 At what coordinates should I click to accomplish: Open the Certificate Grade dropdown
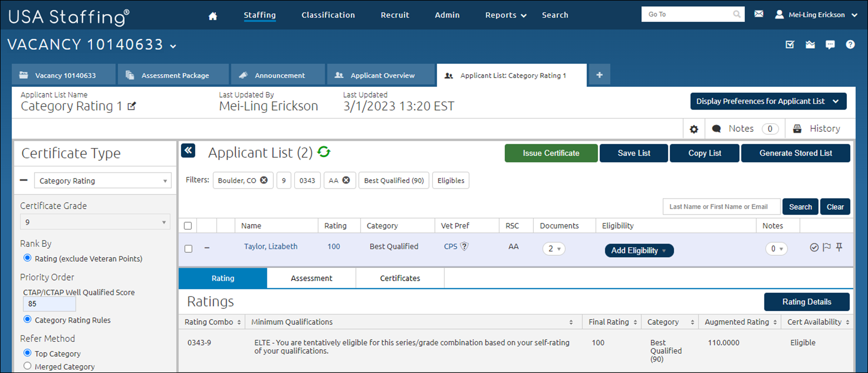pyautogui.click(x=95, y=222)
